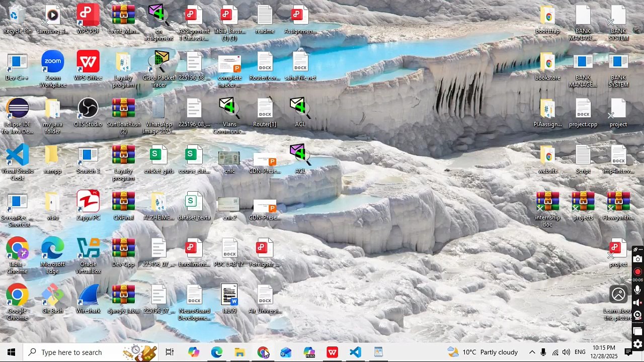The image size is (644, 362).
Task: Open the website Chrome HTML file
Action: click(547, 160)
